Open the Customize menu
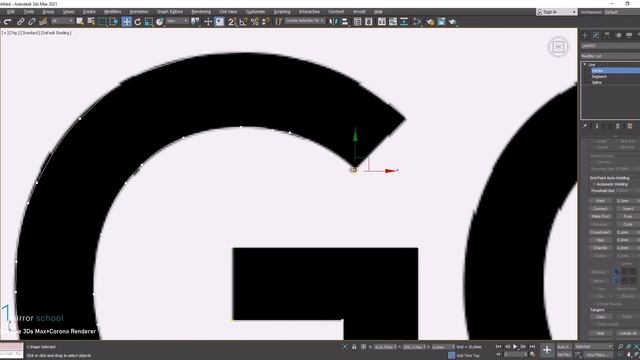The height and width of the screenshot is (360, 640). point(256,12)
